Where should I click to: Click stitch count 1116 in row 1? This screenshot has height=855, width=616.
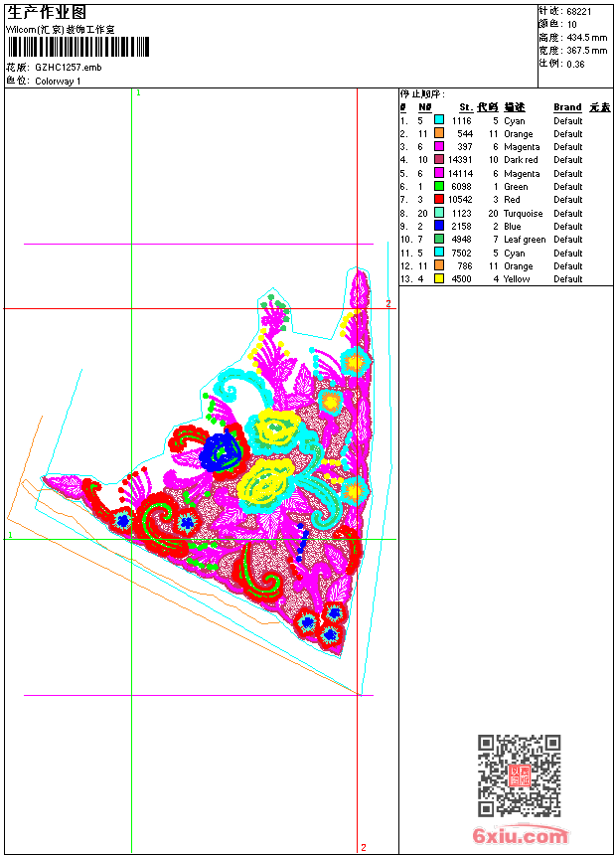click(x=462, y=121)
